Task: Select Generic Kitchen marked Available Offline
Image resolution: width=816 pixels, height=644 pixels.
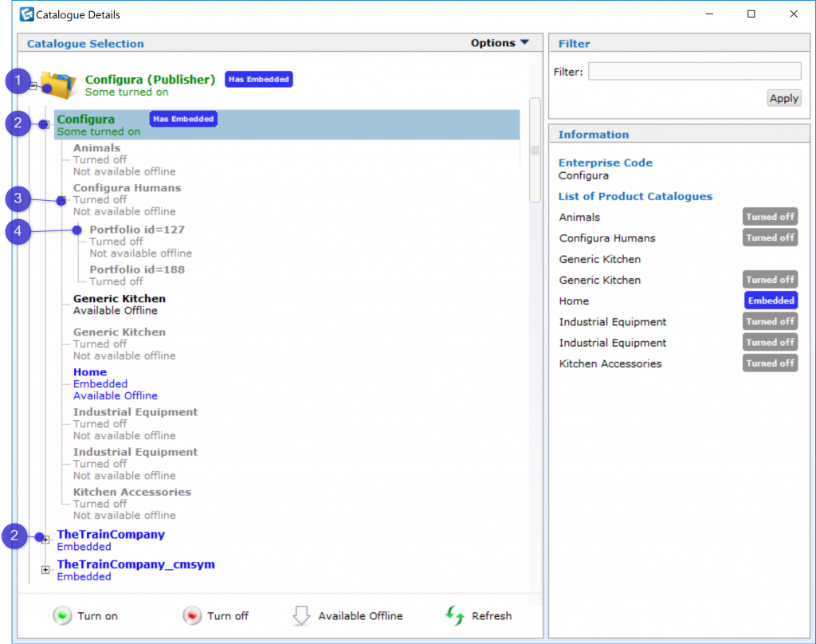Action: [x=120, y=304]
